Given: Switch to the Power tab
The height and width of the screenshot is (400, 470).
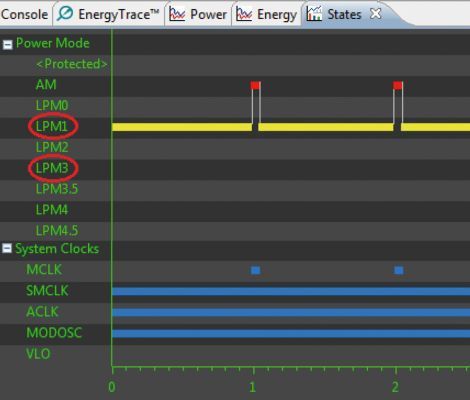Looking at the screenshot, I should (x=198, y=14).
